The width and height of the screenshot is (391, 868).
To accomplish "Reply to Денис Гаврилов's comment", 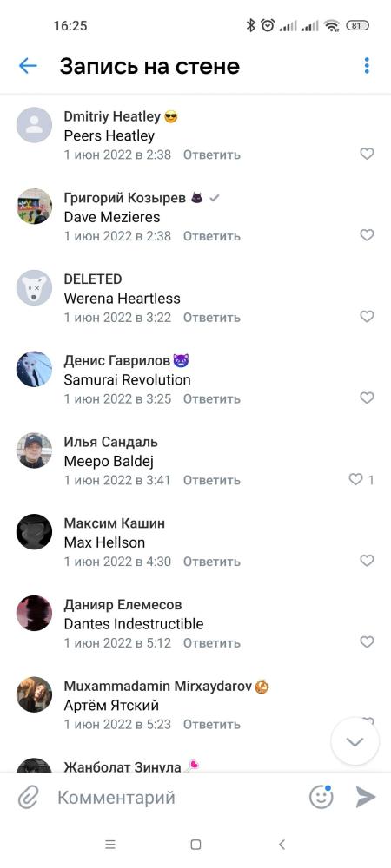I will (212, 398).
